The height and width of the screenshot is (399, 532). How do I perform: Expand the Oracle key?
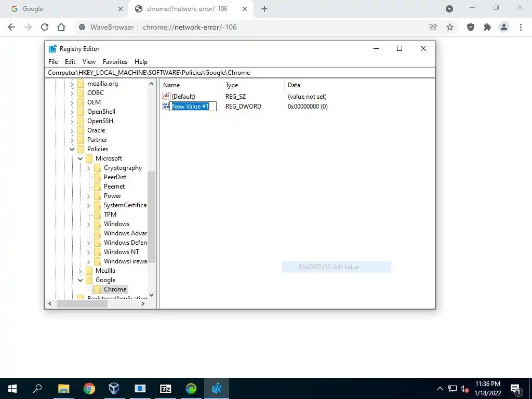point(72,130)
